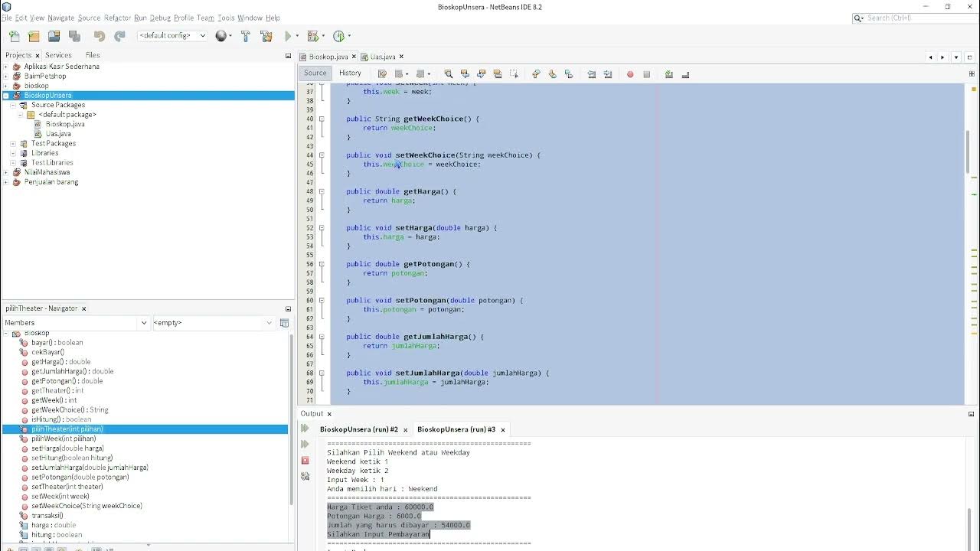Switch to Services tab

pos(58,55)
